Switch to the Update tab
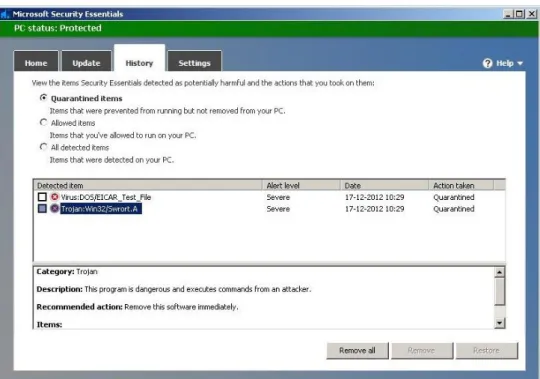This screenshot has width=540, height=379. coord(86,61)
